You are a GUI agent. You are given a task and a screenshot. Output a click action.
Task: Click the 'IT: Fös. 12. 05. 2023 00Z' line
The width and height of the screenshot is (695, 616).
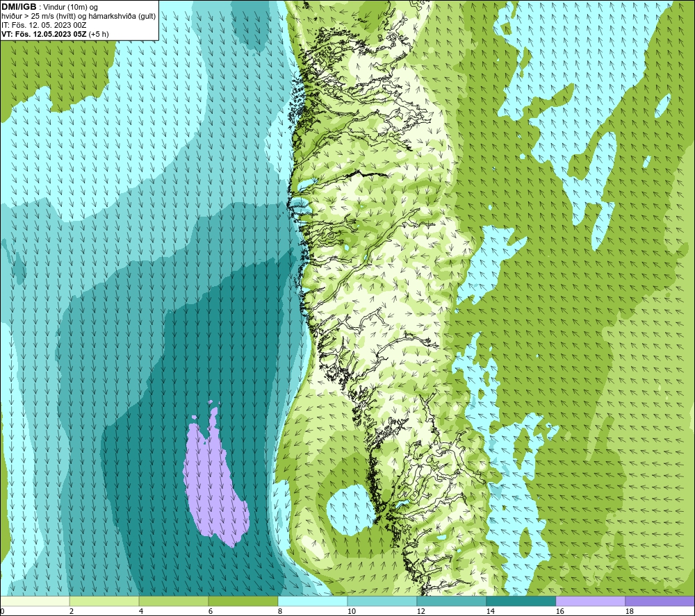coord(44,25)
